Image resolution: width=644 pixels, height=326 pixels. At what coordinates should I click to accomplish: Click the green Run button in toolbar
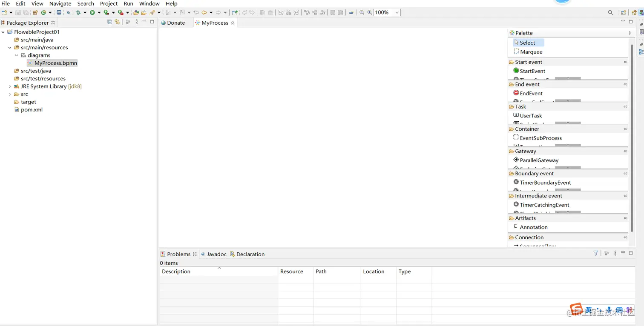[x=92, y=13]
